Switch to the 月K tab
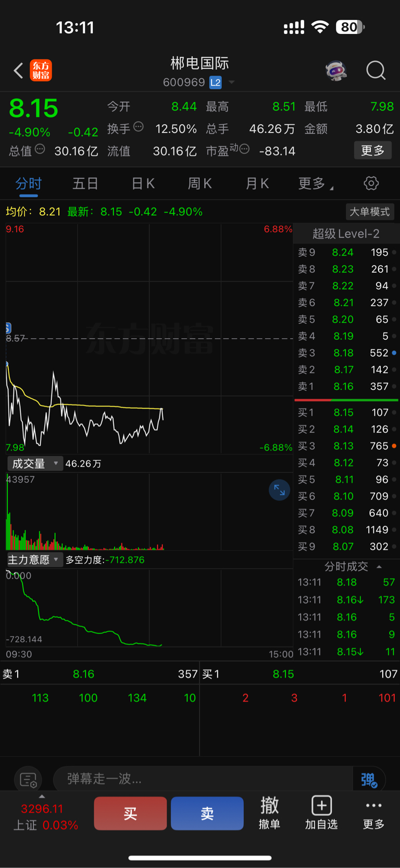 click(x=257, y=184)
